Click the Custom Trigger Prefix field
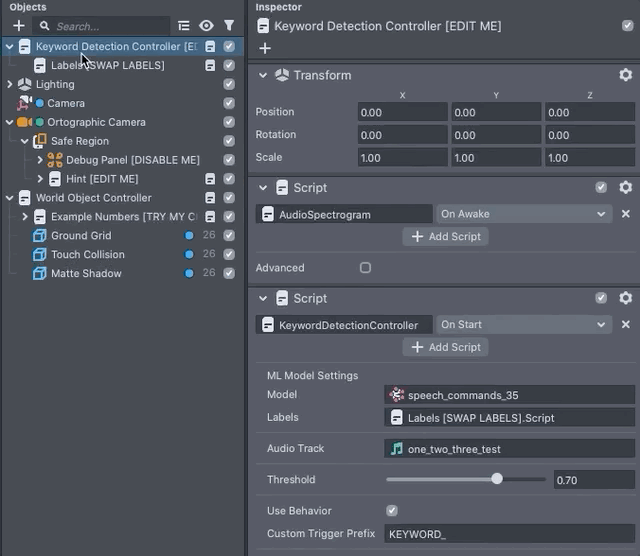 pyautogui.click(x=508, y=534)
